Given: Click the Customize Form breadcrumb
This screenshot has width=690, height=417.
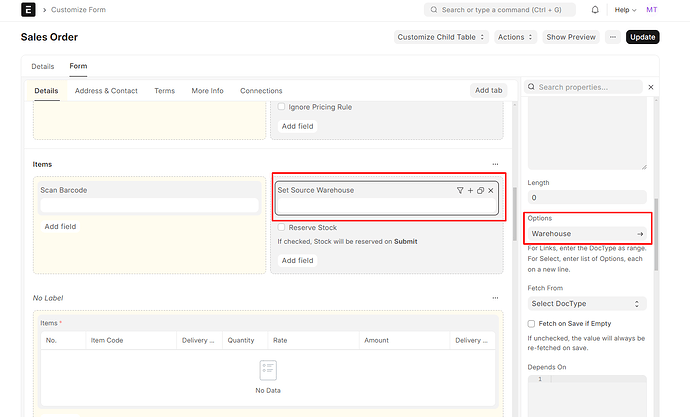Looking at the screenshot, I should point(78,10).
